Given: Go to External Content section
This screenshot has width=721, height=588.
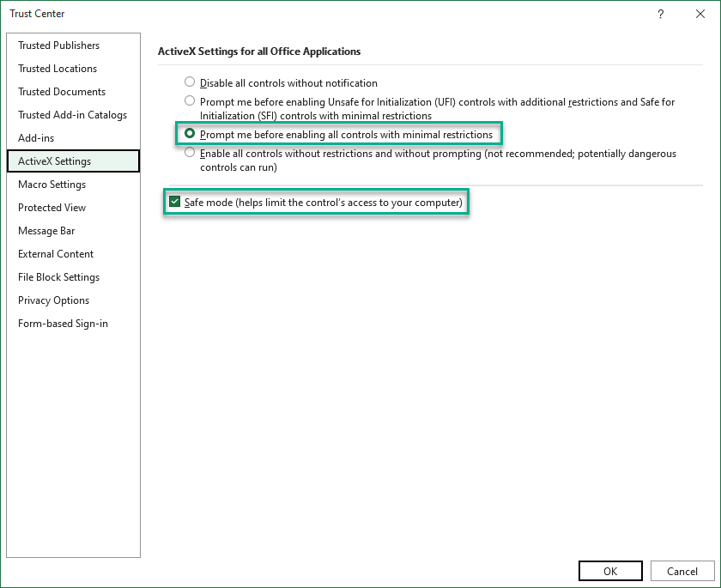Looking at the screenshot, I should point(56,254).
